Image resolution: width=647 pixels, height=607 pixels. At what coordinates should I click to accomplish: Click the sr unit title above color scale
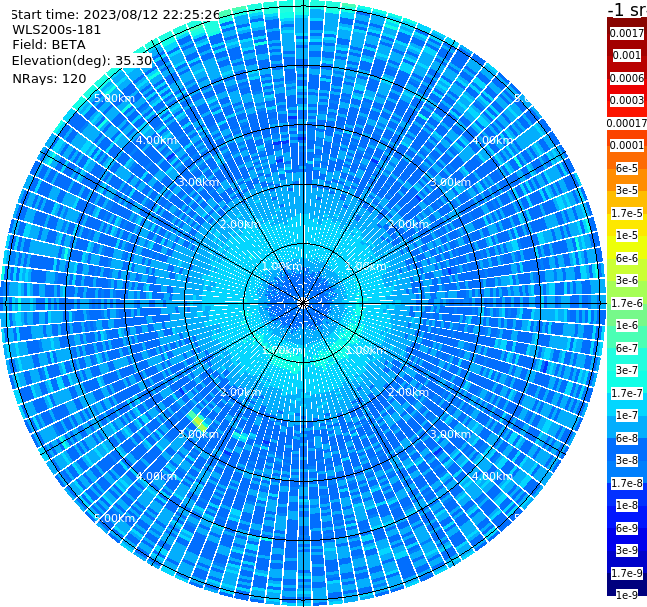click(628, 9)
